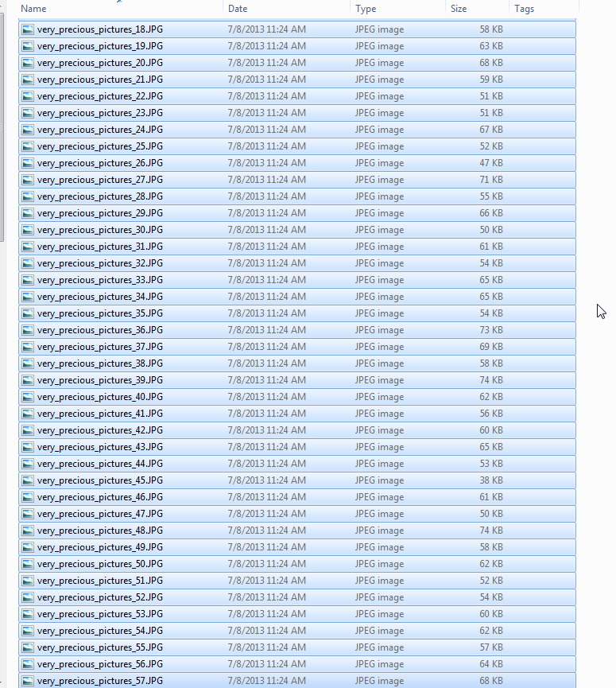616x688 pixels.
Task: Click the 59 KB size value
Action: pos(491,80)
